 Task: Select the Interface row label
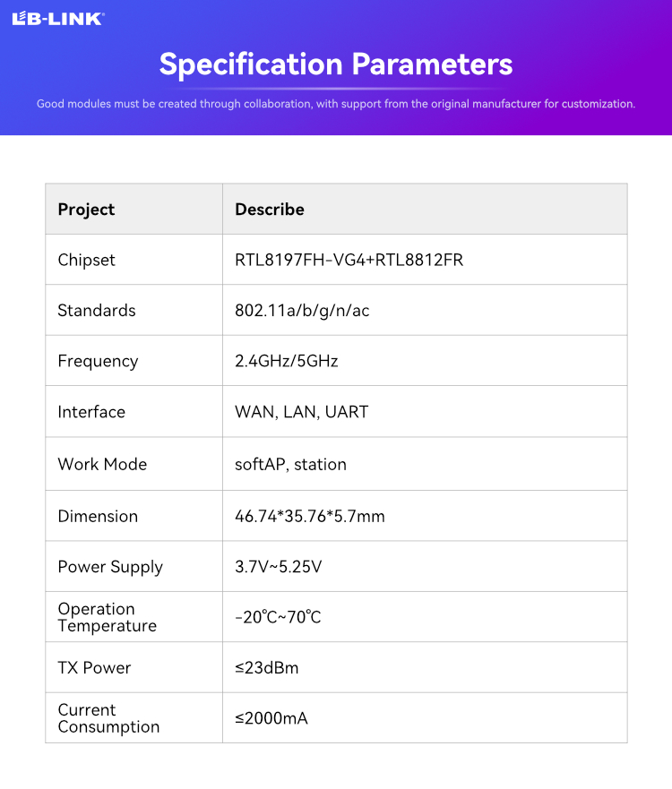(x=91, y=412)
